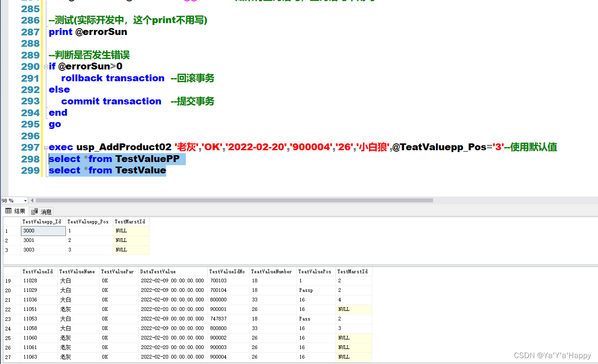Click the TestValueIdNo cell 700104
The height and width of the screenshot is (364, 598).
[228, 290]
